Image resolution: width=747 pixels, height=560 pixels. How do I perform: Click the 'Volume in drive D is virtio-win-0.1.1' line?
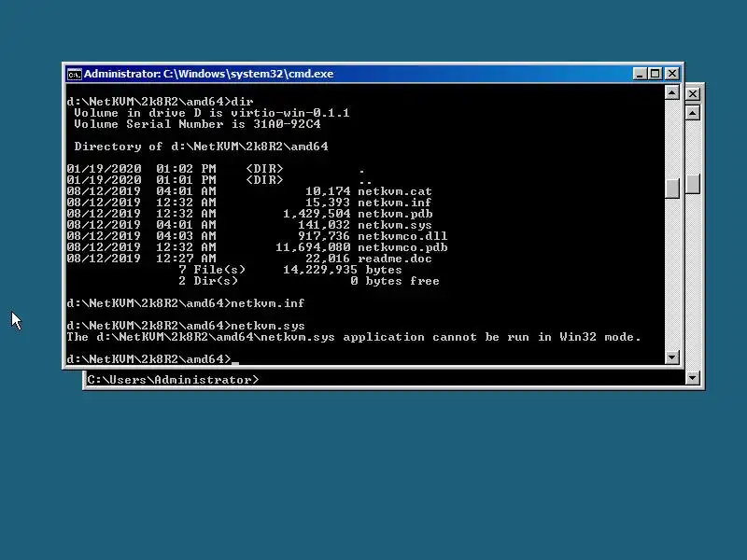tap(212, 113)
